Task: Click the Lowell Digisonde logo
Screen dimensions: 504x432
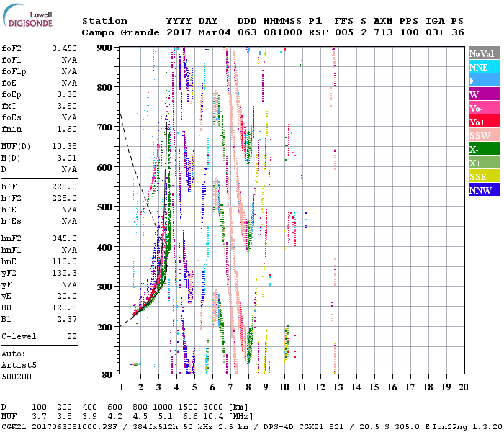Action: coord(27,16)
